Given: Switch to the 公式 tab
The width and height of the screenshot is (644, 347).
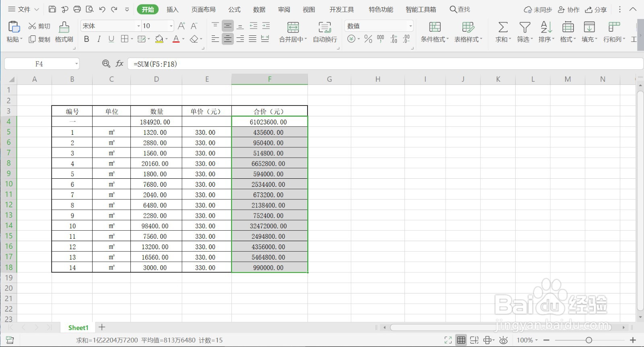Looking at the screenshot, I should coord(234,9).
